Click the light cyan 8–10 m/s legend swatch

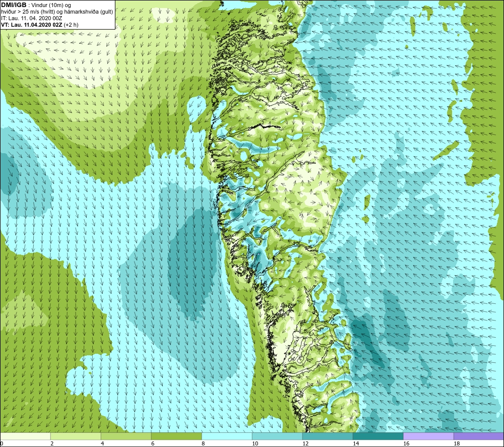pos(227,436)
